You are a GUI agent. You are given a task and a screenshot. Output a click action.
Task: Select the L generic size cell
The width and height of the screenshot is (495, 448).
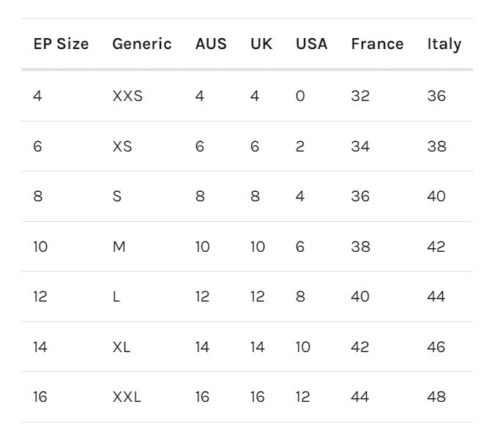(116, 296)
